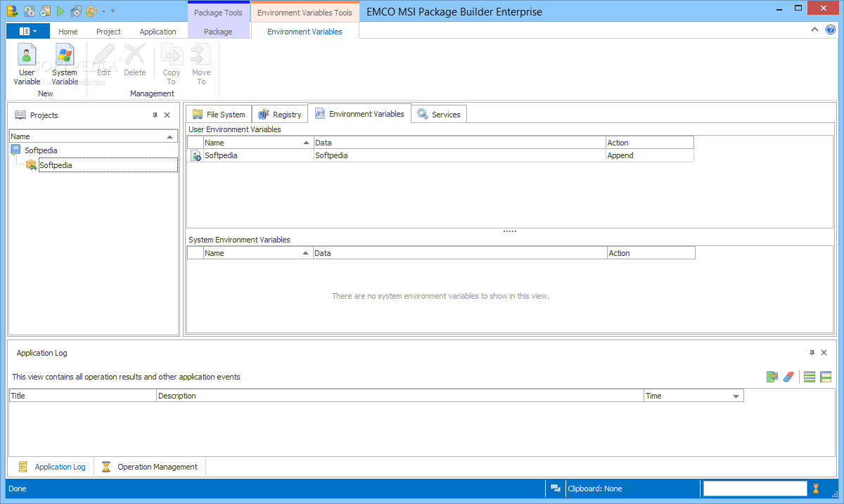Close the Application Log panel
Image resolution: width=844 pixels, height=504 pixels.
click(824, 353)
